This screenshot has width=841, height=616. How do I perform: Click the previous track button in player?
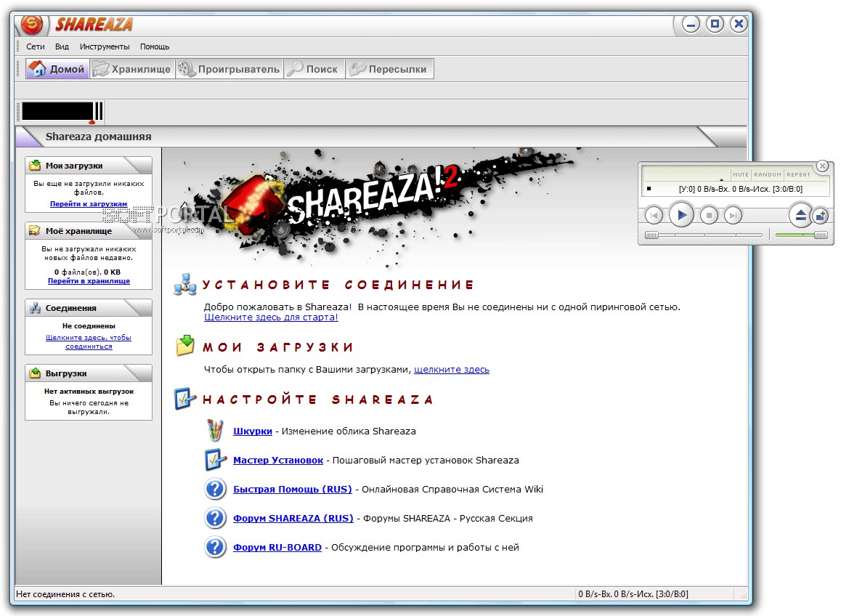point(654,216)
